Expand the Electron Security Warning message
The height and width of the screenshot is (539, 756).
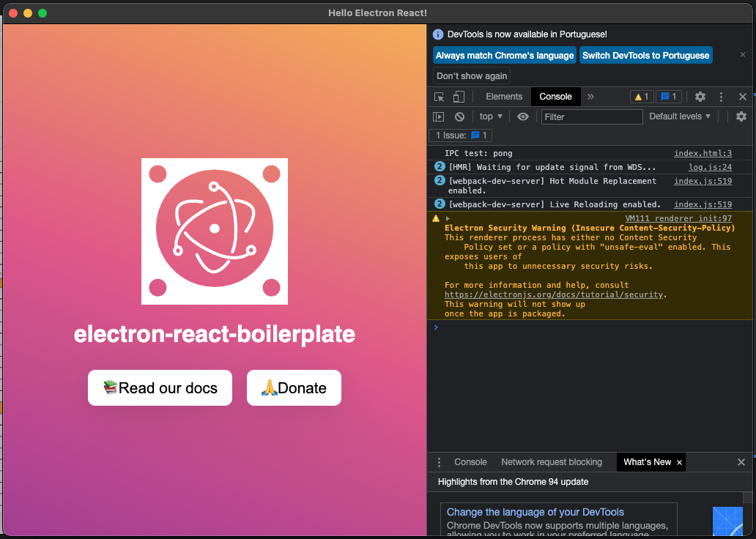[448, 219]
